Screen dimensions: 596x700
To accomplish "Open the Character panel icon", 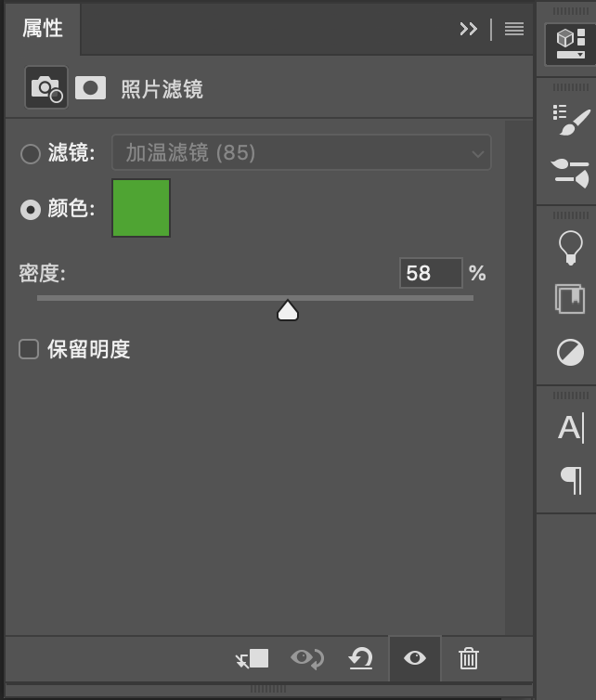I will (x=570, y=428).
